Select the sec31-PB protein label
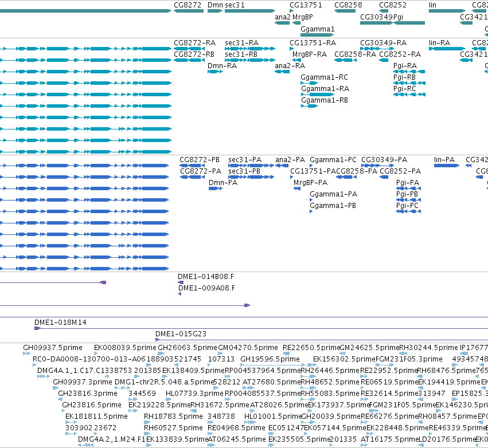This screenshot has height=448, width=488. pyautogui.click(x=244, y=171)
